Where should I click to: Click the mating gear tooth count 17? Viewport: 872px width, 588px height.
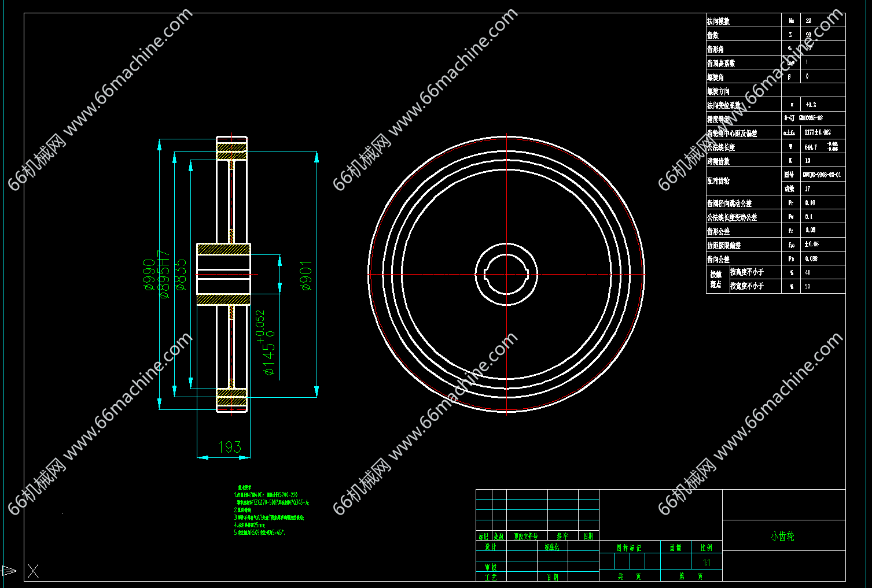click(x=808, y=188)
